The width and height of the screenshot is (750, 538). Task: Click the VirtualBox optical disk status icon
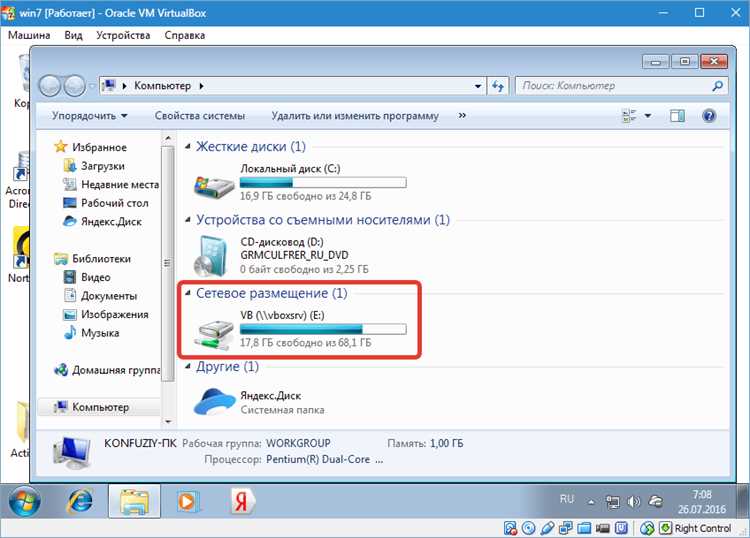coord(528,528)
